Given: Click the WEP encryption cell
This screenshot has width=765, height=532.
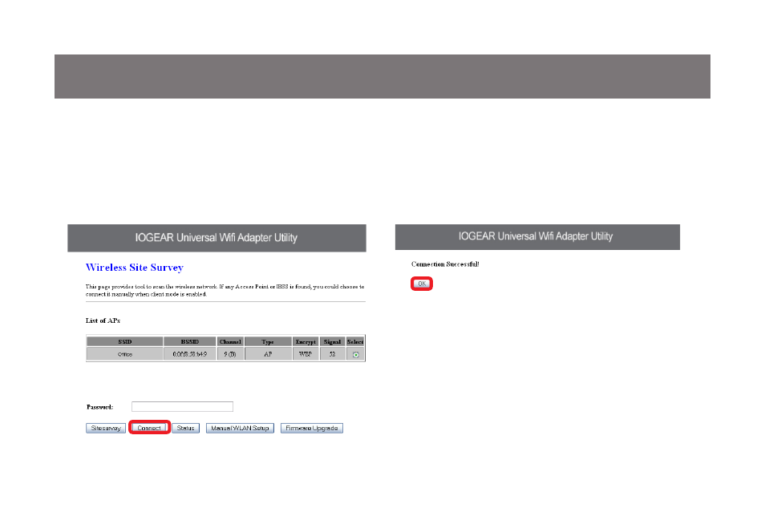Looking at the screenshot, I should pos(306,354).
